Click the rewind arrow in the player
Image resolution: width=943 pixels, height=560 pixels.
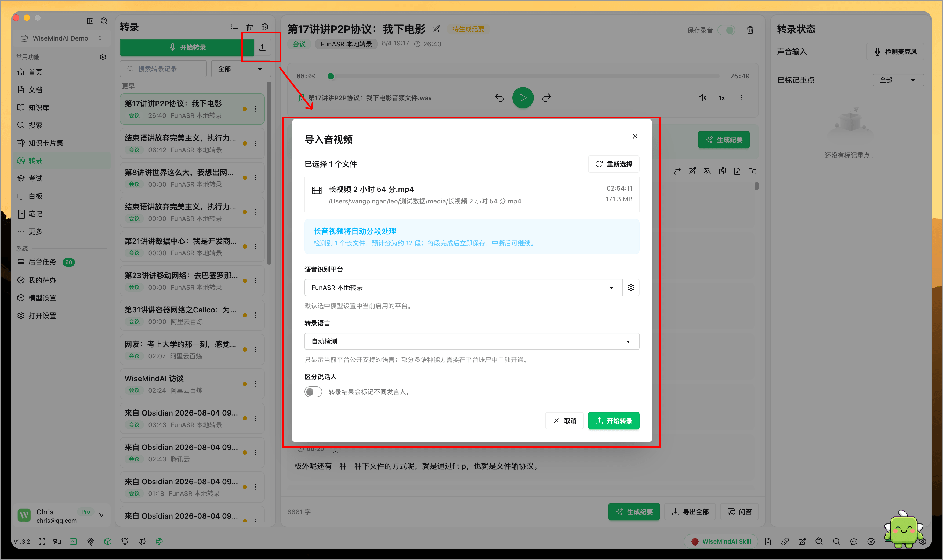tap(499, 98)
